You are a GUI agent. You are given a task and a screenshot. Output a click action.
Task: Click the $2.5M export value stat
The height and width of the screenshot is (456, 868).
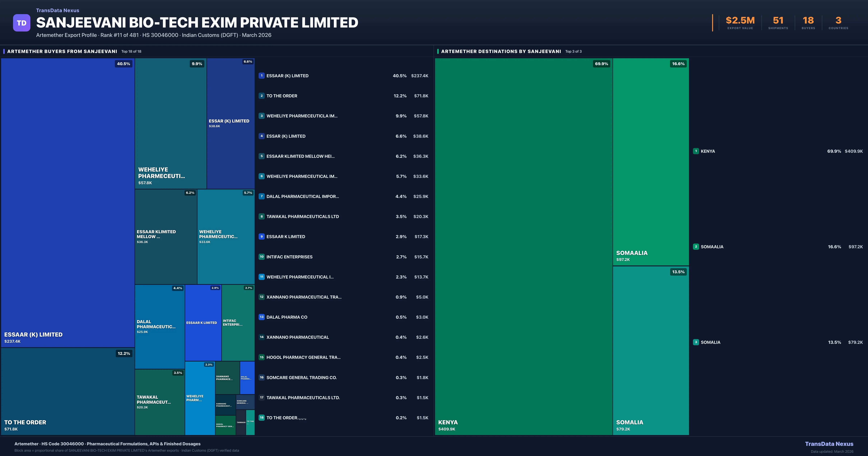[740, 21]
